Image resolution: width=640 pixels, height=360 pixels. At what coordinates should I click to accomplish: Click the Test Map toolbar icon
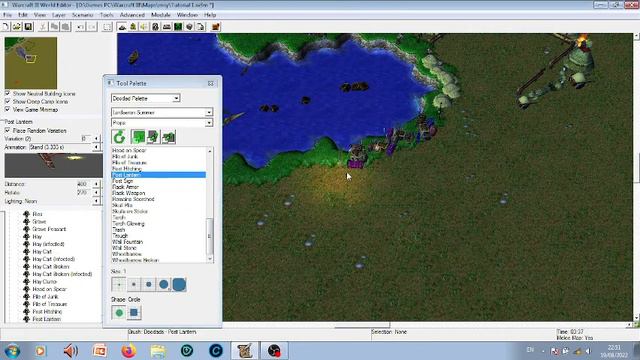[x=216, y=27]
